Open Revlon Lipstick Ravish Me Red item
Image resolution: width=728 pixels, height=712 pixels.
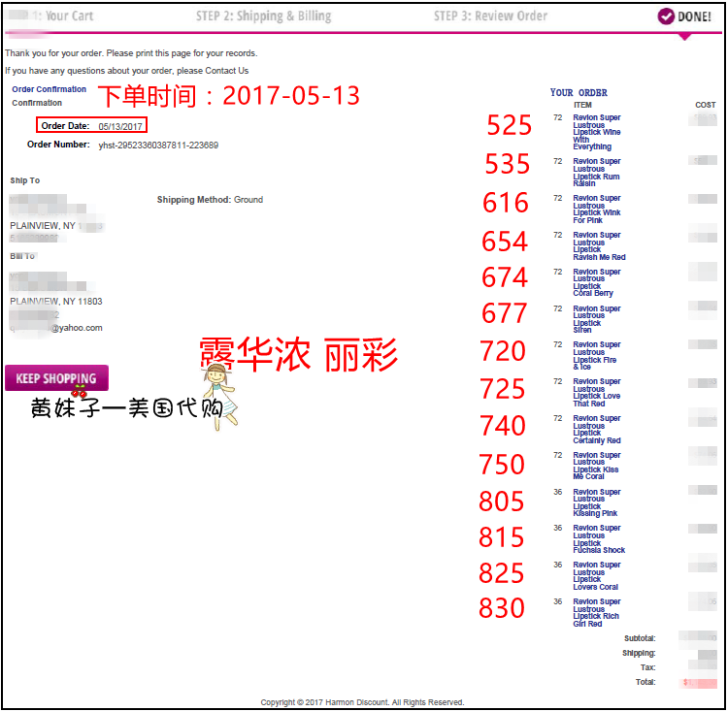pos(599,245)
